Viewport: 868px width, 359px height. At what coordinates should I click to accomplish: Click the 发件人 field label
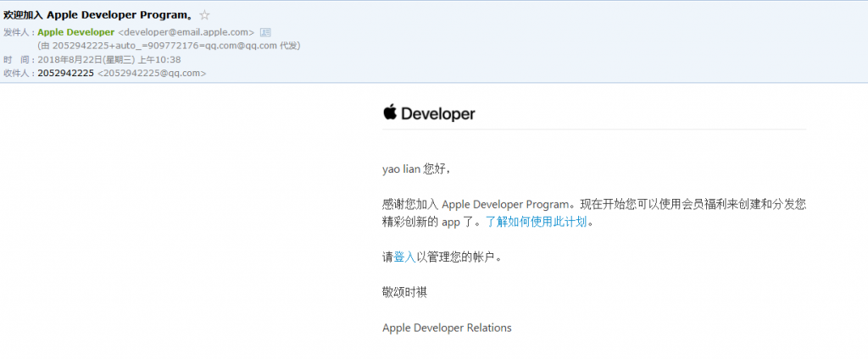pyautogui.click(x=17, y=32)
